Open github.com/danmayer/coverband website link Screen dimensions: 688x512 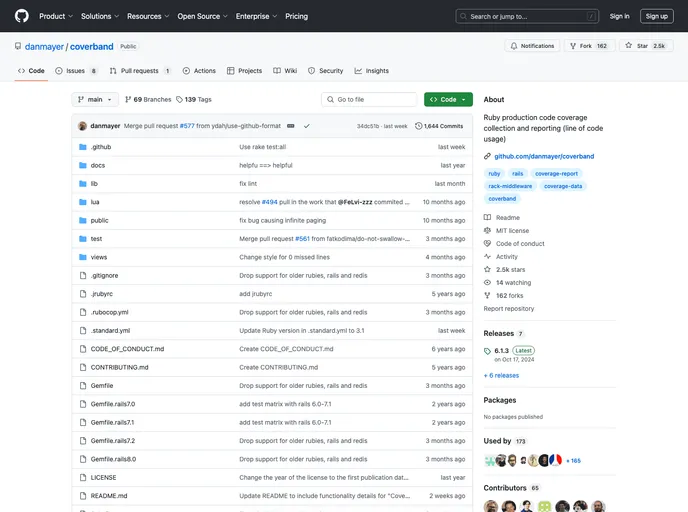point(544,156)
